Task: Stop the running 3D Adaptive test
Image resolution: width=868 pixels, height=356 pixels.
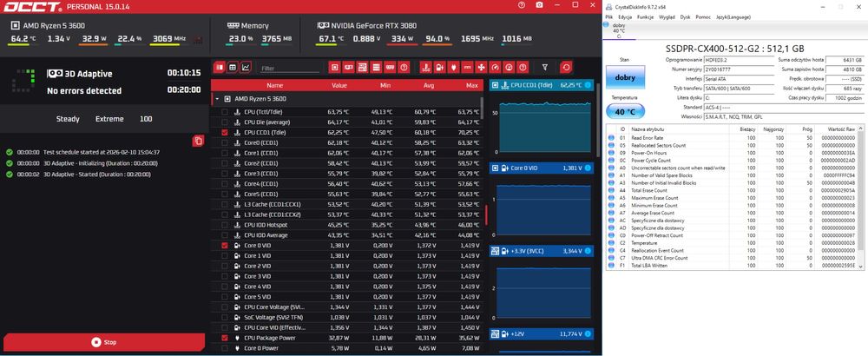Action: click(x=104, y=342)
